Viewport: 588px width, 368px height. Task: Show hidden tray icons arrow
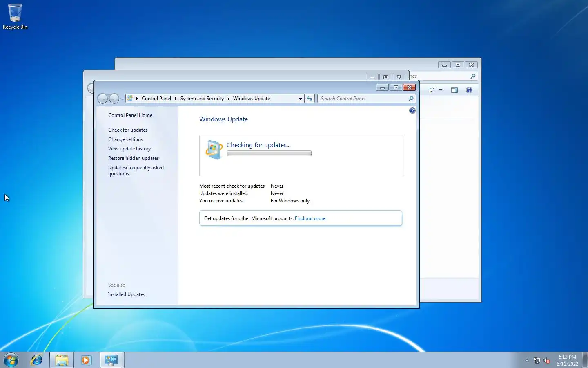point(527,360)
